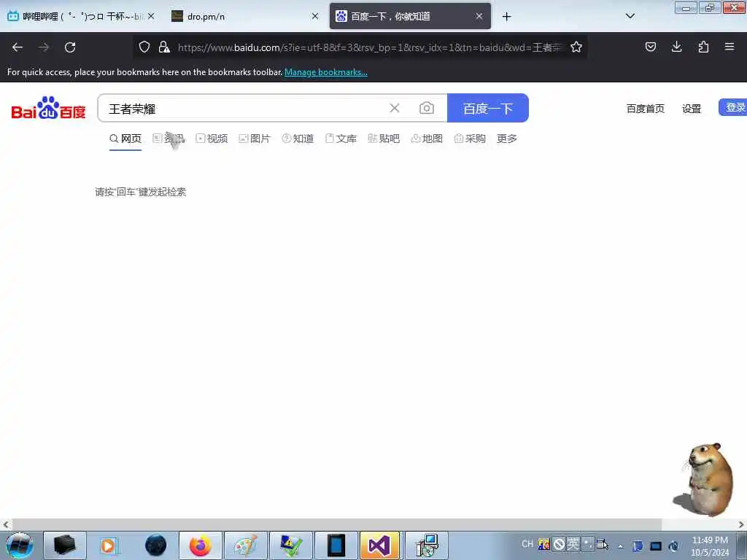The width and height of the screenshot is (747, 560).
Task: Open a new browser tab
Action: [506, 17]
